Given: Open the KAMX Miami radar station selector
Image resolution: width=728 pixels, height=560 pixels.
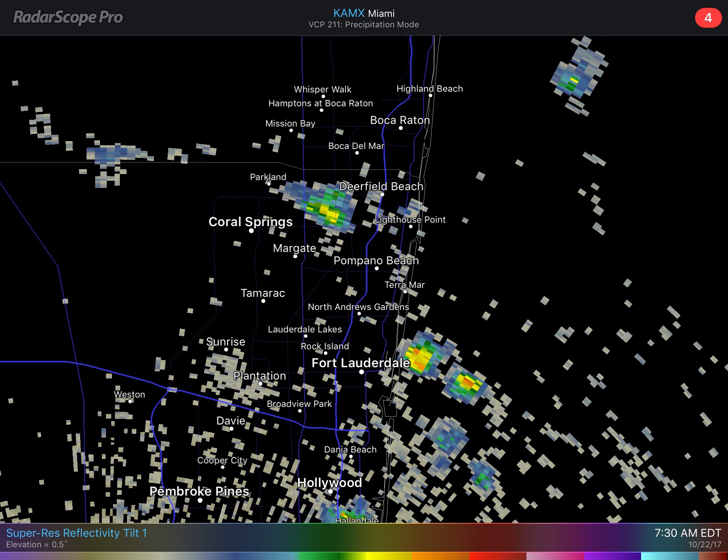Looking at the screenshot, I should point(364,13).
